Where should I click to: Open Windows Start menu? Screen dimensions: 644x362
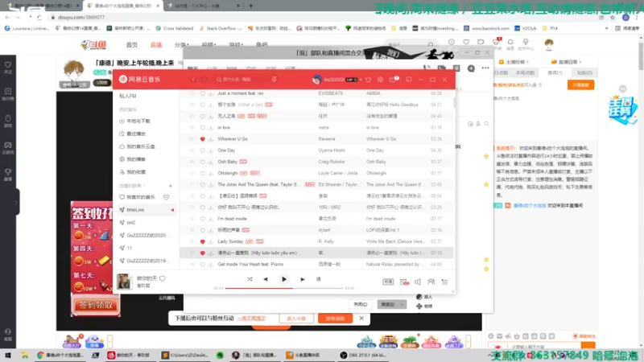click(8, 356)
